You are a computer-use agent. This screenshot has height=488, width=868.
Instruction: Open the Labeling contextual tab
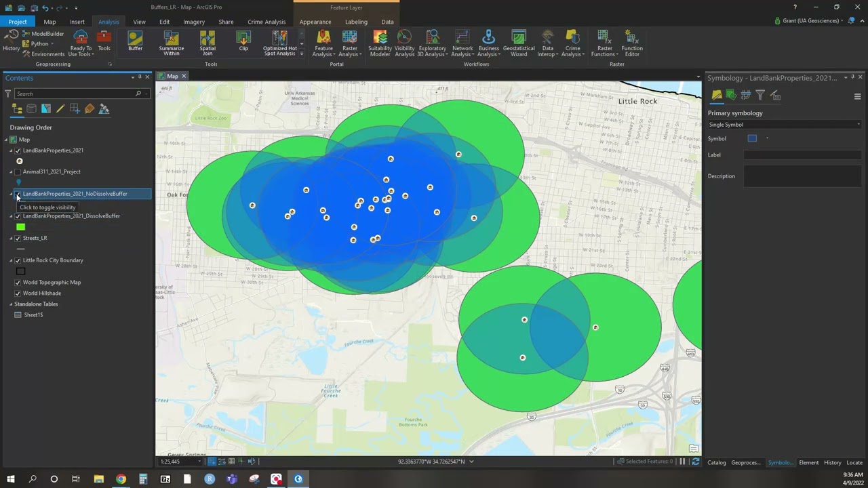tap(356, 22)
